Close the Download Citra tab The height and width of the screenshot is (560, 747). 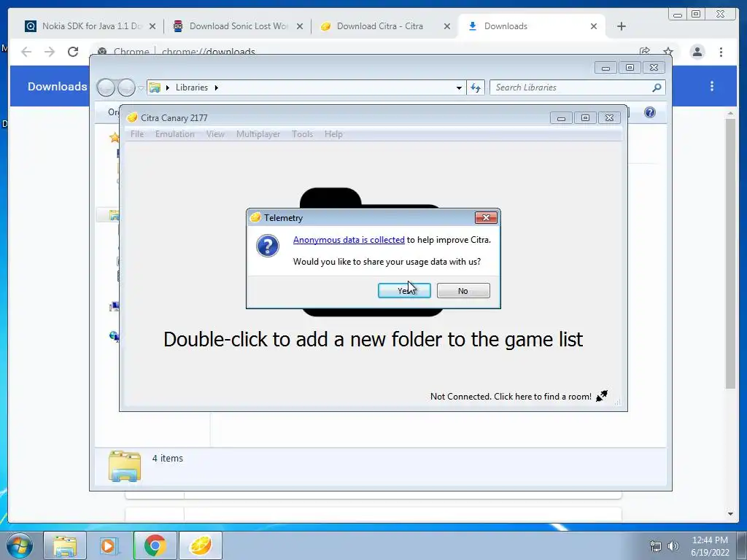[447, 26]
